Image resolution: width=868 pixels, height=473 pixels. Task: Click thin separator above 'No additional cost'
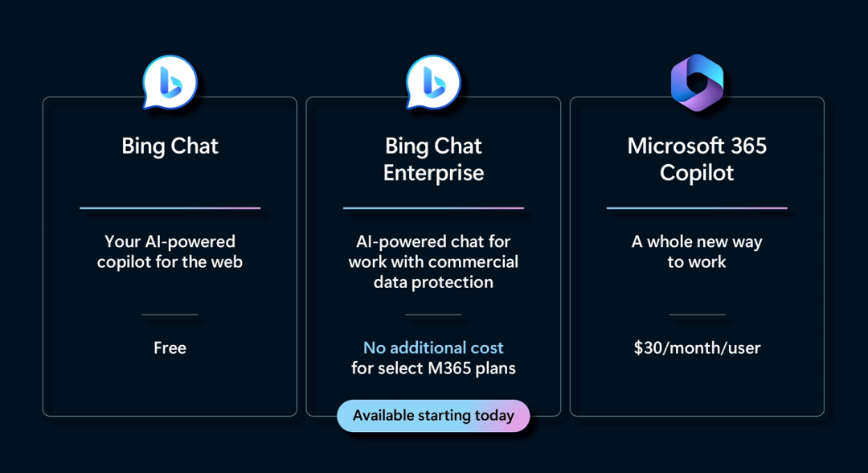(433, 315)
